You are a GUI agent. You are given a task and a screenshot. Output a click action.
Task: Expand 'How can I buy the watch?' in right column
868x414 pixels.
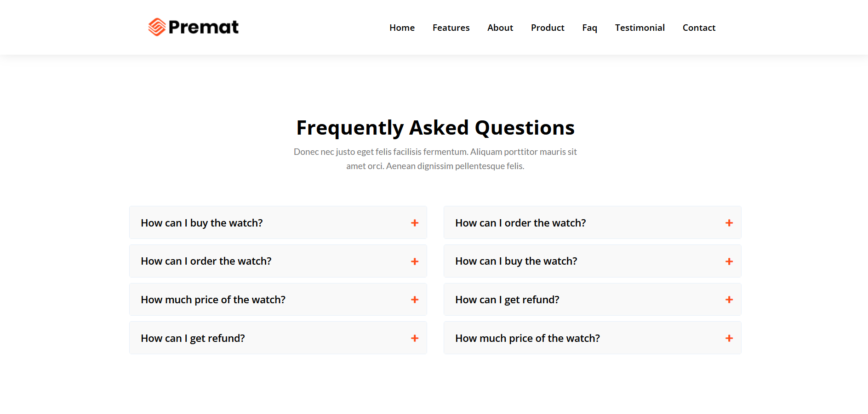tap(516, 261)
